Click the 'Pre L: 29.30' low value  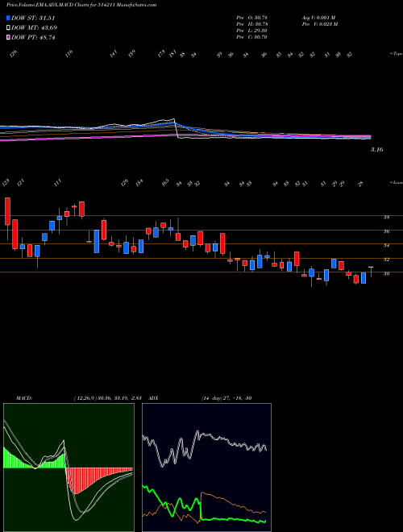point(252,31)
